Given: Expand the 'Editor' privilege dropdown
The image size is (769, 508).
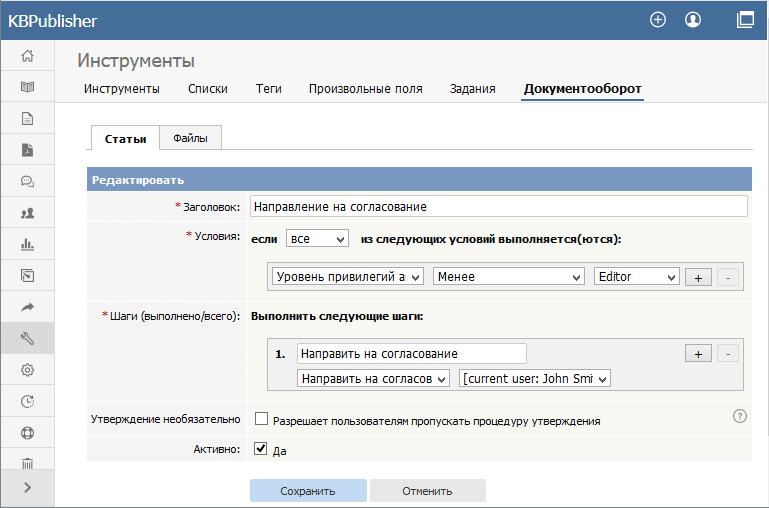Looking at the screenshot, I should pos(636,276).
